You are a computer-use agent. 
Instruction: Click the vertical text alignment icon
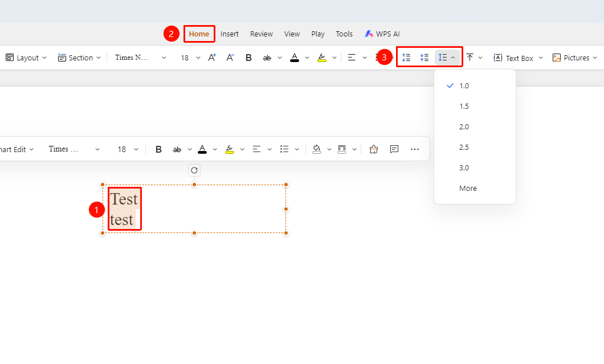tap(470, 58)
